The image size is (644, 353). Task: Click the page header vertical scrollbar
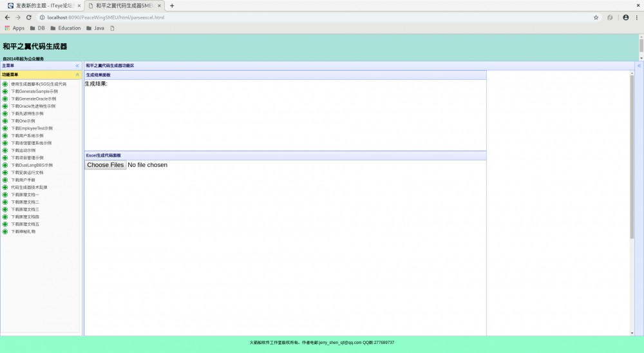tap(641, 46)
